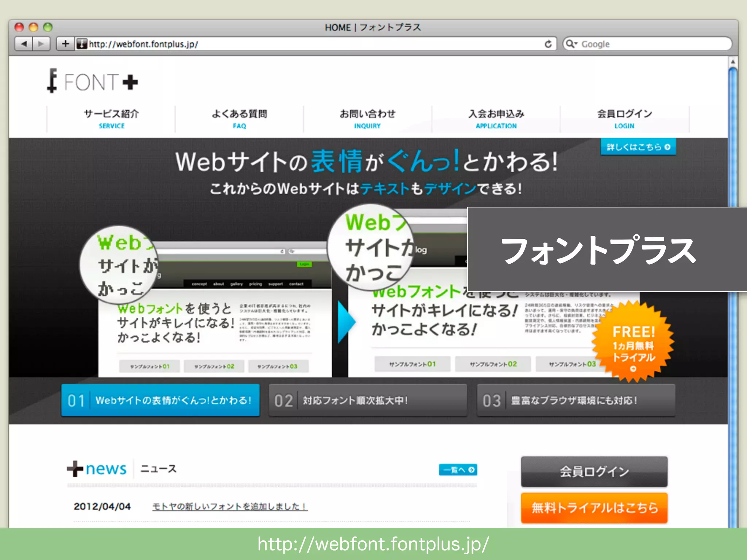Select the webfont.fontplus.jp address bar
The width and height of the screenshot is (747, 560).
pos(316,44)
